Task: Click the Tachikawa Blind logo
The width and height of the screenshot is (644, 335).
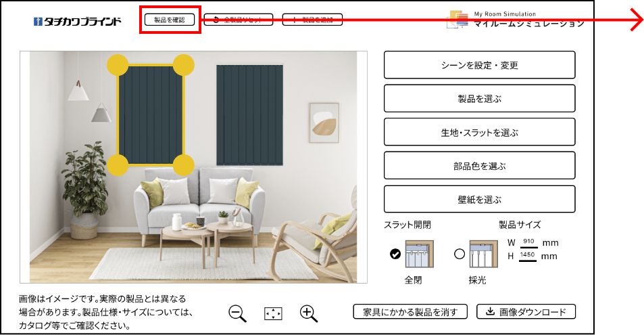Action: [x=78, y=21]
